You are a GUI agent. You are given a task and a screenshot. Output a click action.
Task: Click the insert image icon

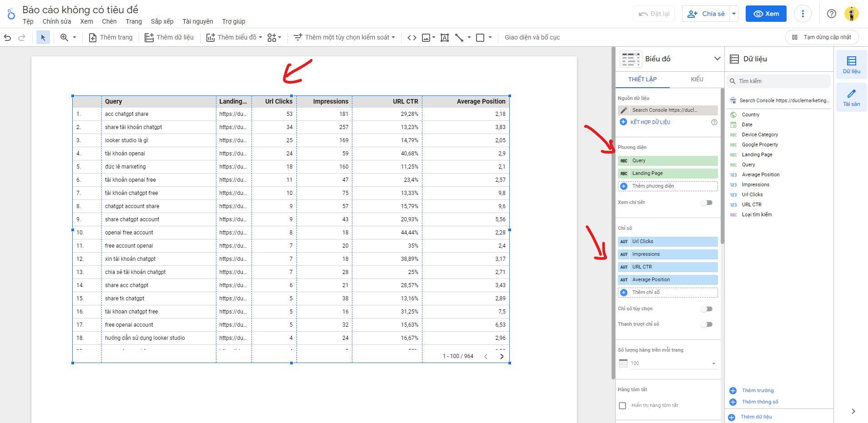coord(426,38)
